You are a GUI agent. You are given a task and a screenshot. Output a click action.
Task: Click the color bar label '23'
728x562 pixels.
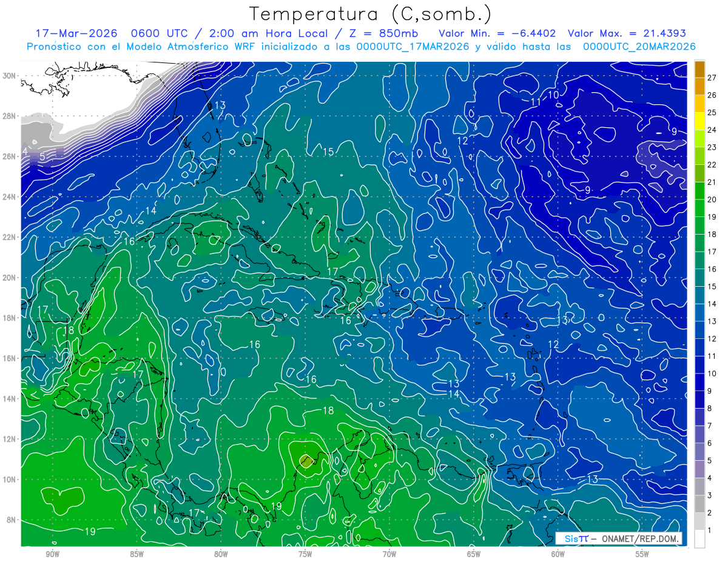712,147
